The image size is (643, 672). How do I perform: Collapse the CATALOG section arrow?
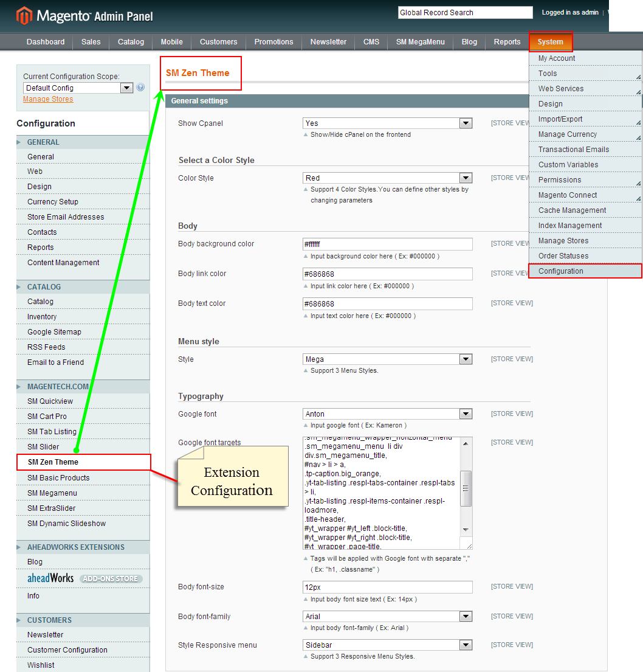coord(18,286)
